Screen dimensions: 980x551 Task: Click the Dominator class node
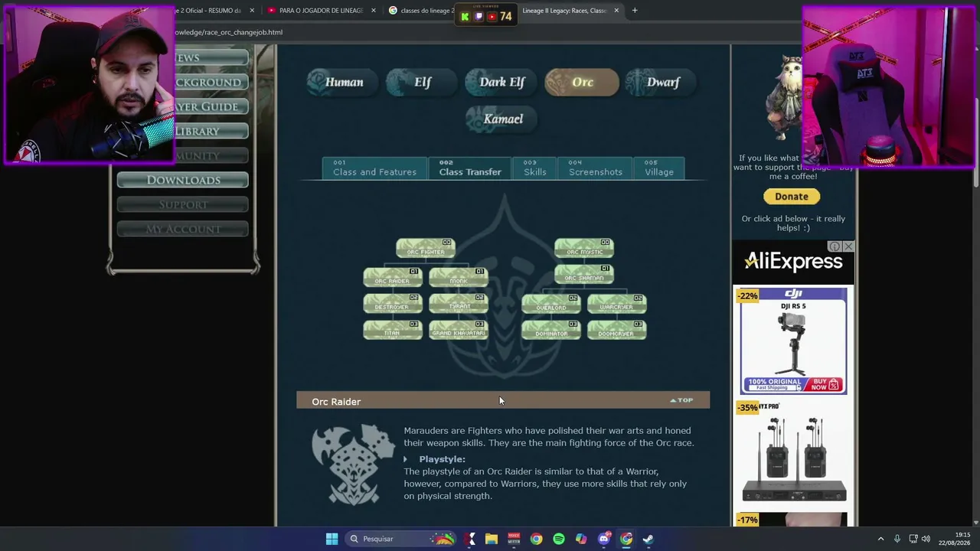point(551,330)
